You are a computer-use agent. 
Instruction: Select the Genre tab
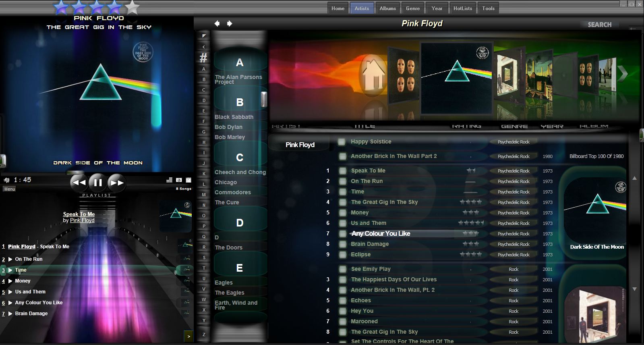point(413,8)
